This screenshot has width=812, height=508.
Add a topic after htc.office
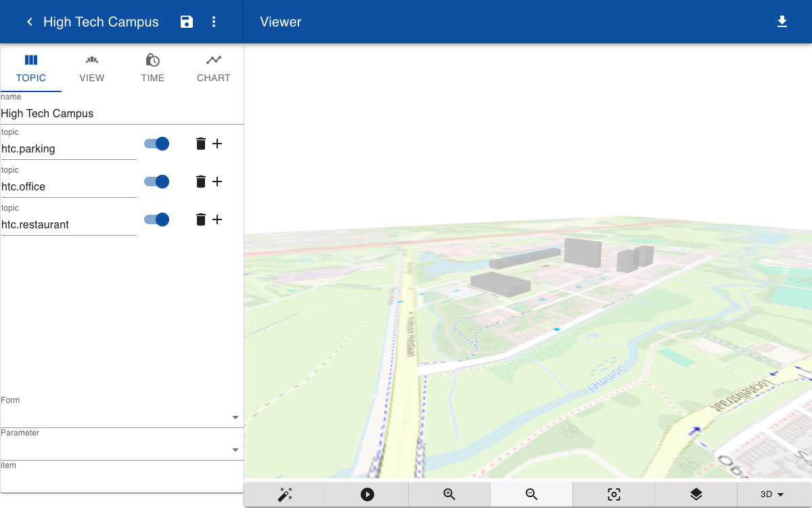point(217,182)
